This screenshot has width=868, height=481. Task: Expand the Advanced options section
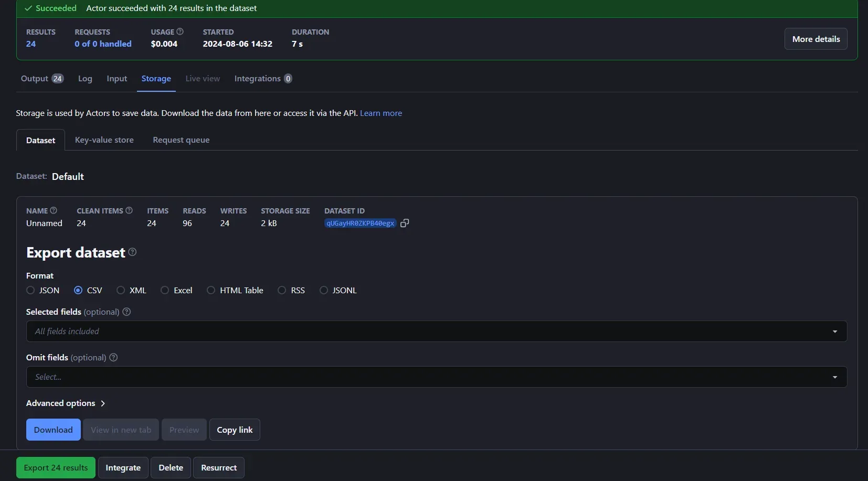click(x=65, y=403)
